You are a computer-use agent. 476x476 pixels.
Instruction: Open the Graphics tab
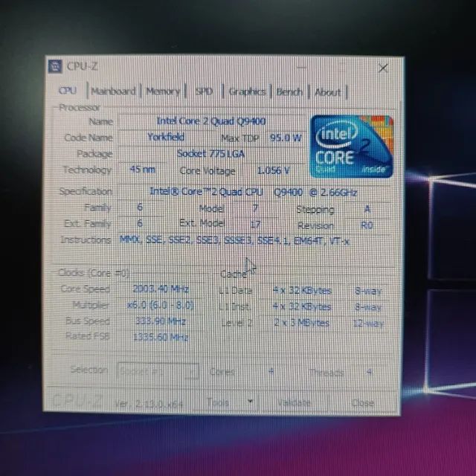pos(247,91)
